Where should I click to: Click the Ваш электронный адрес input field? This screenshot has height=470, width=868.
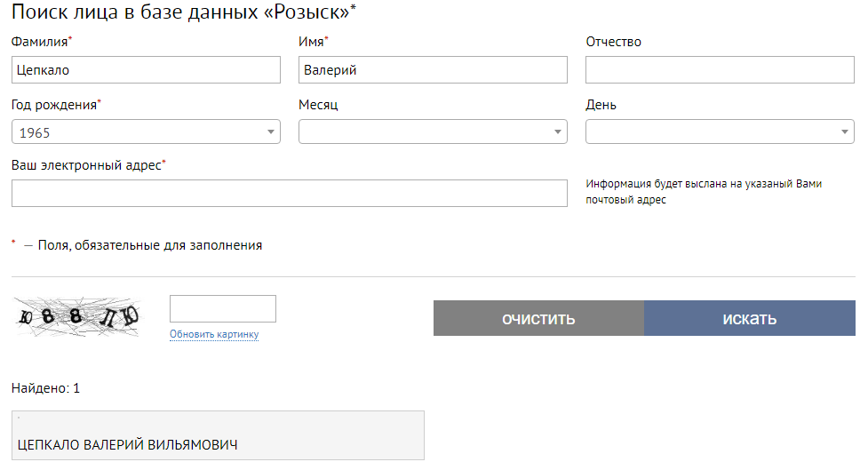click(289, 194)
